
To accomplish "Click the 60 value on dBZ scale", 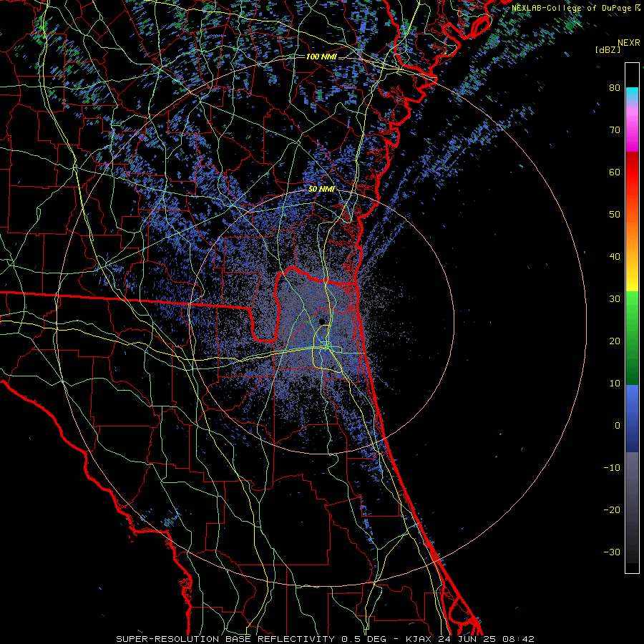I will [615, 172].
